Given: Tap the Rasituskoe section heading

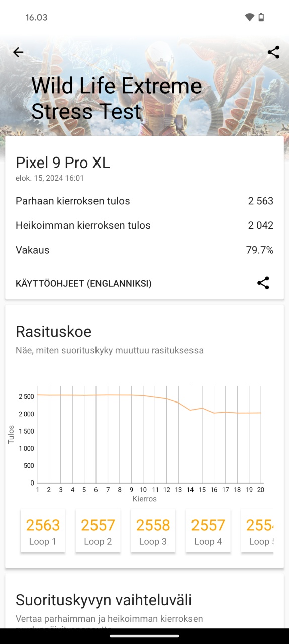Looking at the screenshot, I should (x=54, y=332).
